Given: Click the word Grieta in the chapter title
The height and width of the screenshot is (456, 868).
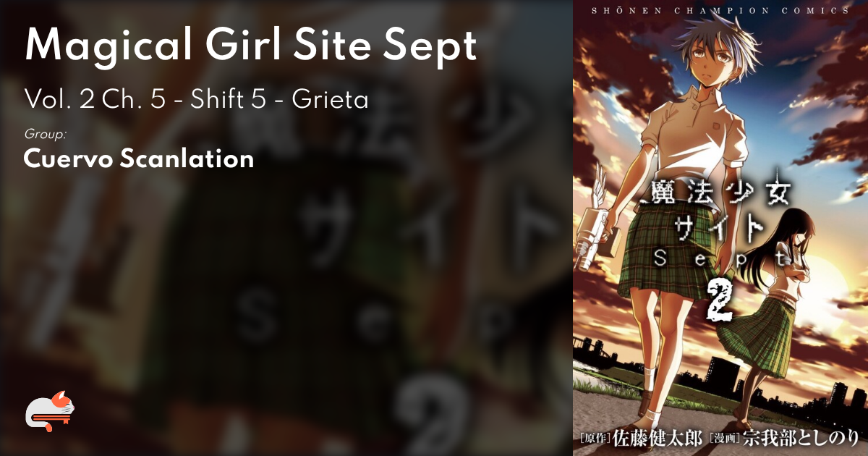Looking at the screenshot, I should (x=330, y=100).
